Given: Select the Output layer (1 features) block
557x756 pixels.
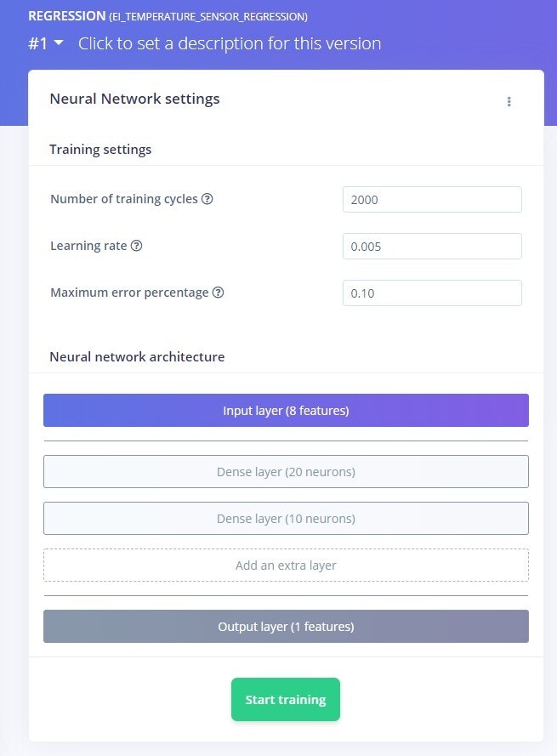Looking at the screenshot, I should pyautogui.click(x=286, y=626).
